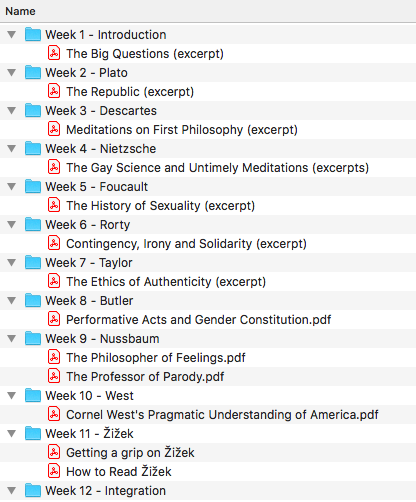416x502 pixels.
Task: Collapse the Week 1 - Introduction folder
Action: point(12,34)
